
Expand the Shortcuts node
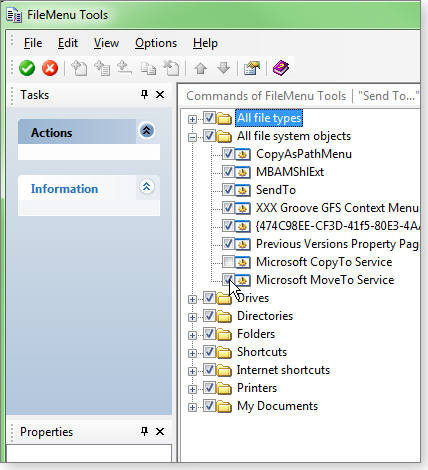tap(192, 353)
